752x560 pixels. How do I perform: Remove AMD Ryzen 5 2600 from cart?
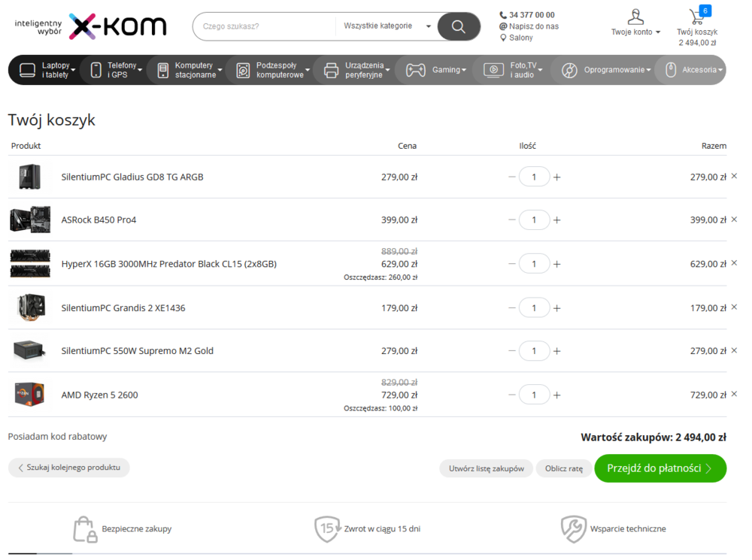734,394
